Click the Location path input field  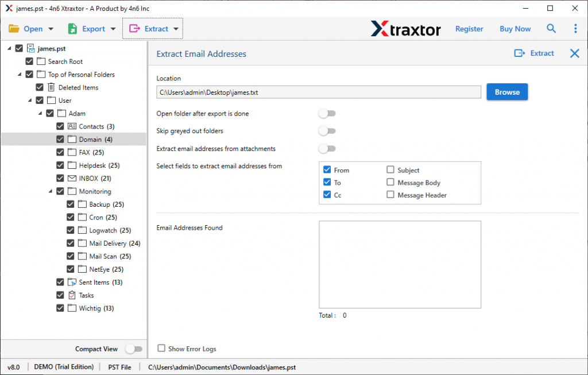(x=318, y=92)
